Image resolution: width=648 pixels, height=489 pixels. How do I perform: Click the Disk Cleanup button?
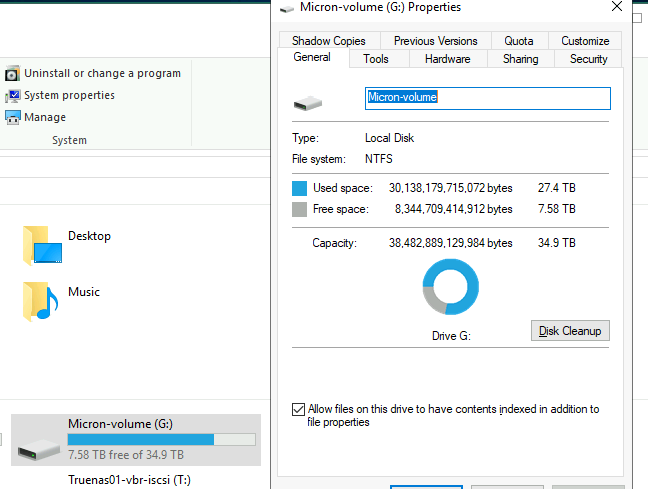[x=570, y=331]
